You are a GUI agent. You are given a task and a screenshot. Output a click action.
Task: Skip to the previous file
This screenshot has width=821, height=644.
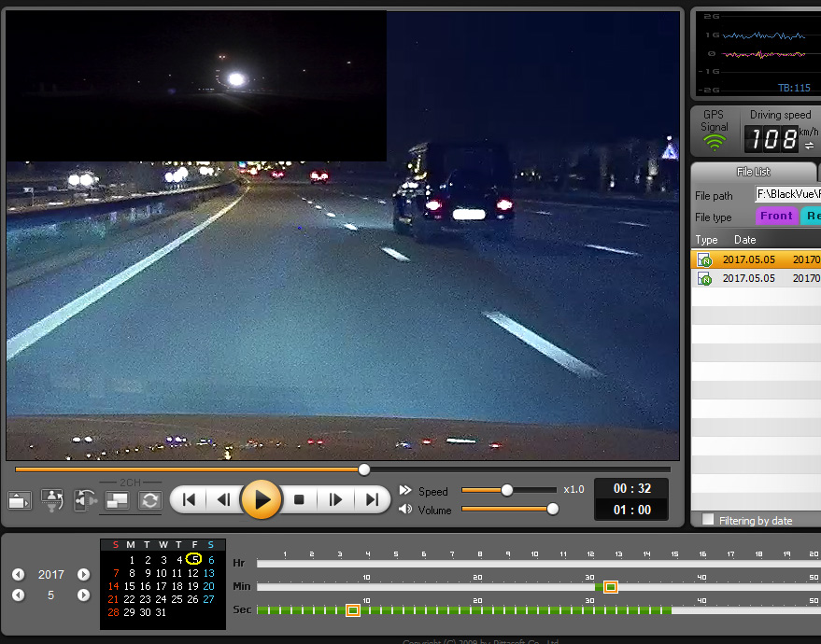pyautogui.click(x=189, y=500)
